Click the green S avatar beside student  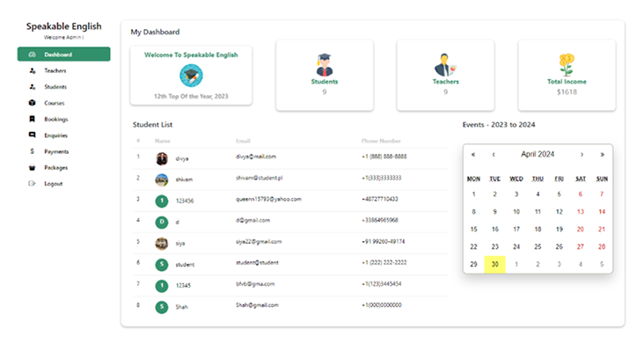(162, 264)
